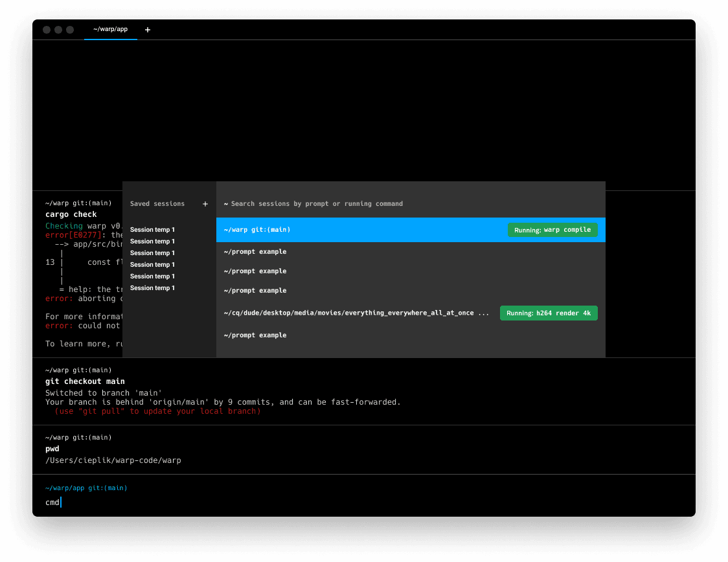The height and width of the screenshot is (562, 728).
Task: Open the third Session temp 1 entry
Action: (x=152, y=253)
